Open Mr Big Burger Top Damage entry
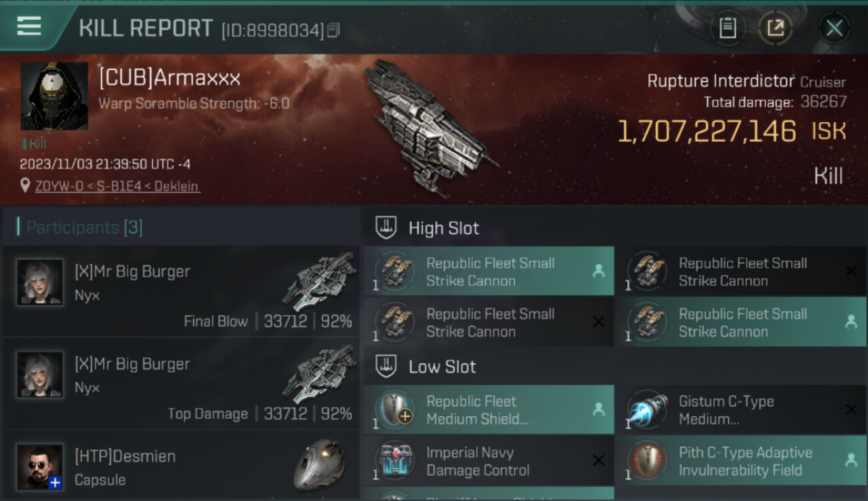 (182, 384)
